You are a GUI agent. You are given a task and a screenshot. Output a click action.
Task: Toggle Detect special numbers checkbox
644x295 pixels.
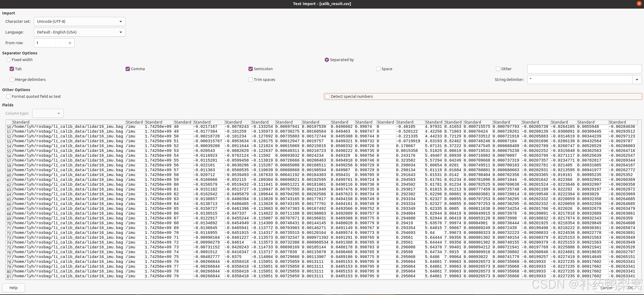tap(328, 96)
